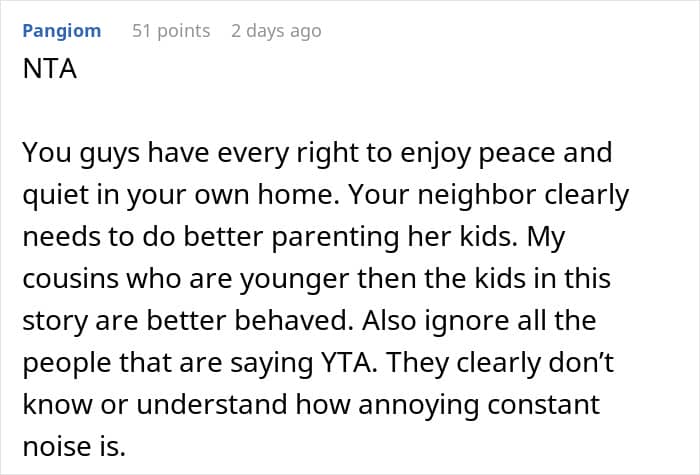Click the phrase 'know or understand how'
The height and width of the screenshot is (475, 700).
[x=186, y=405]
